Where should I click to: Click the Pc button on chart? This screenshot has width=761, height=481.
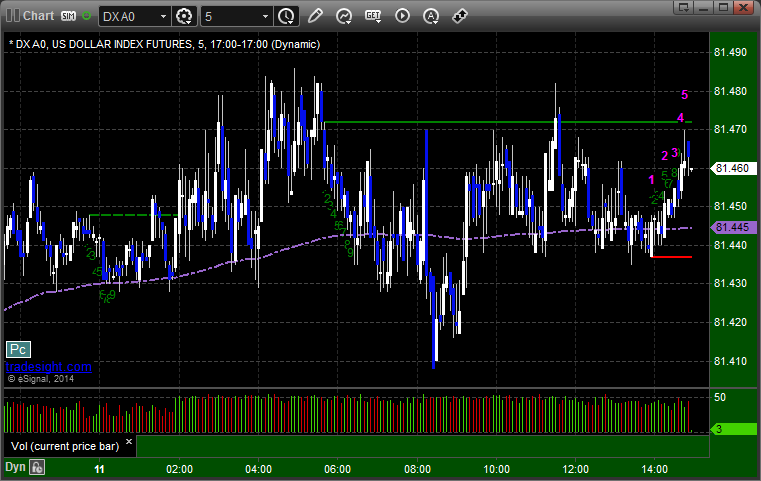[17, 349]
